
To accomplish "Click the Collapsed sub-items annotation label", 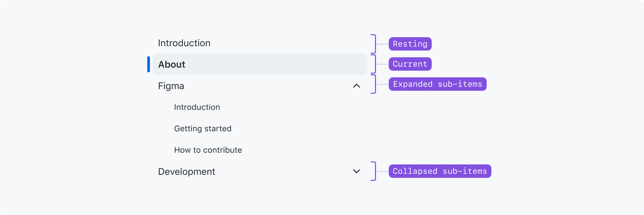I will click(x=440, y=171).
